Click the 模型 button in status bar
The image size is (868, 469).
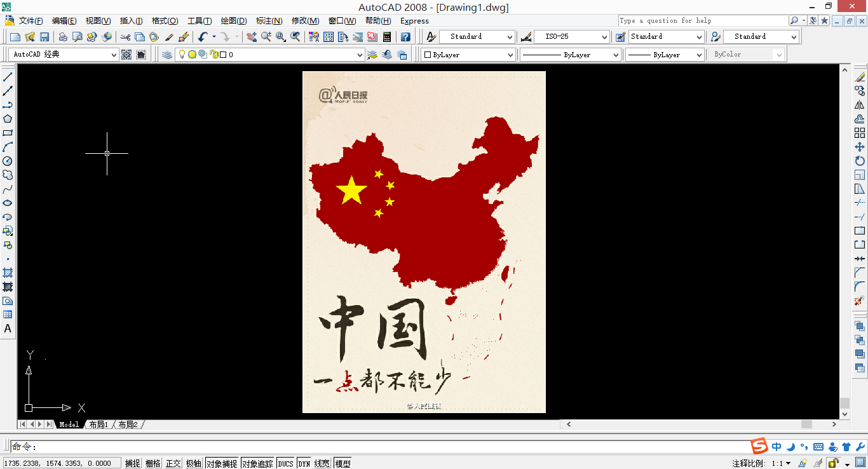coord(342,463)
